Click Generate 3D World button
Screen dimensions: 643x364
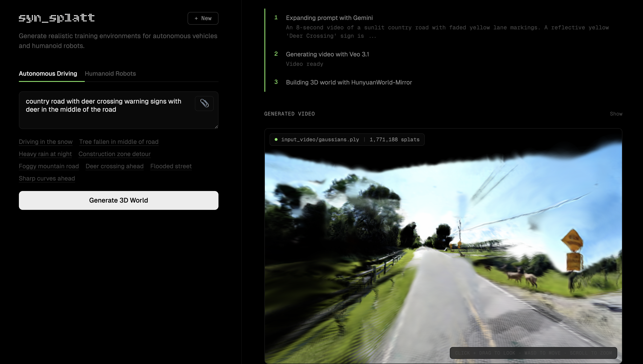click(118, 200)
